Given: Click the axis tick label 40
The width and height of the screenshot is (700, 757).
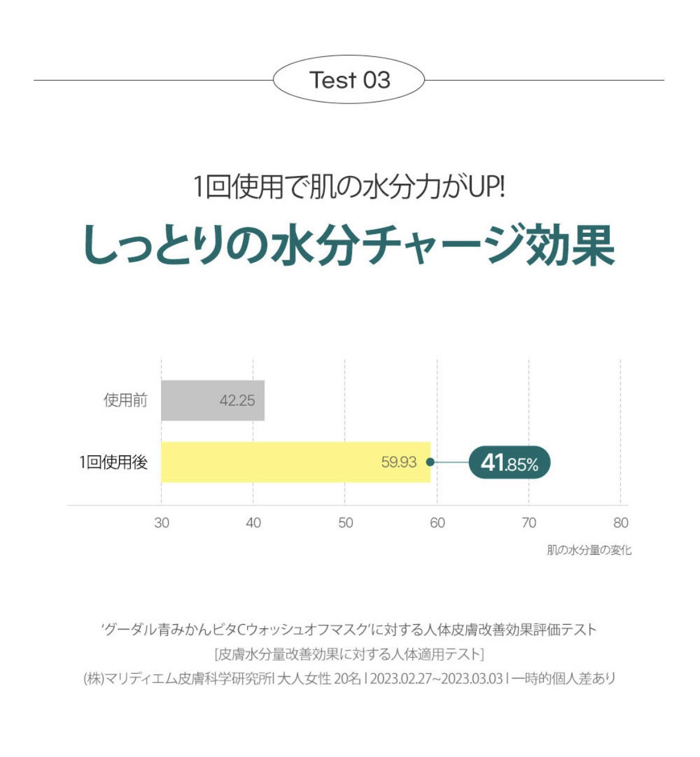Looking at the screenshot, I should point(253,522).
